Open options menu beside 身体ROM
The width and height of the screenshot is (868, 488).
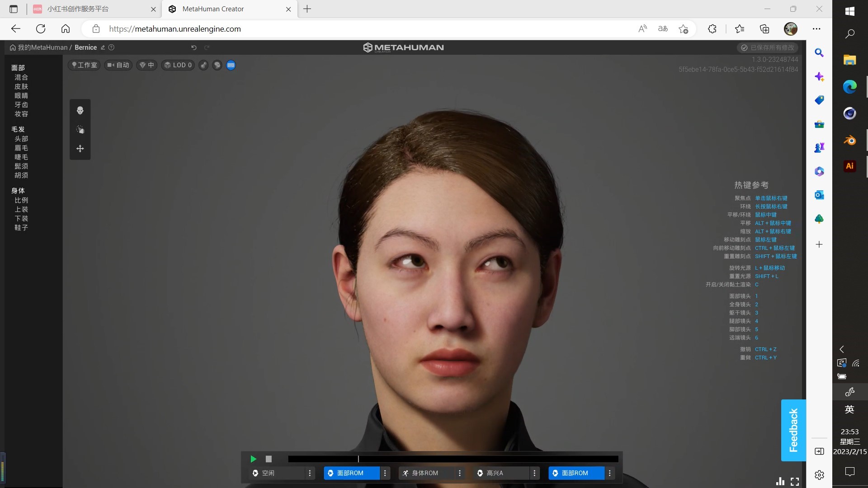(x=460, y=473)
